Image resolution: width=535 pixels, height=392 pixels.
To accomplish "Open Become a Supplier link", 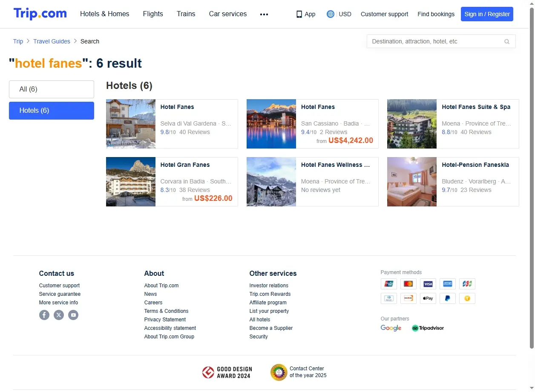I will pyautogui.click(x=271, y=328).
